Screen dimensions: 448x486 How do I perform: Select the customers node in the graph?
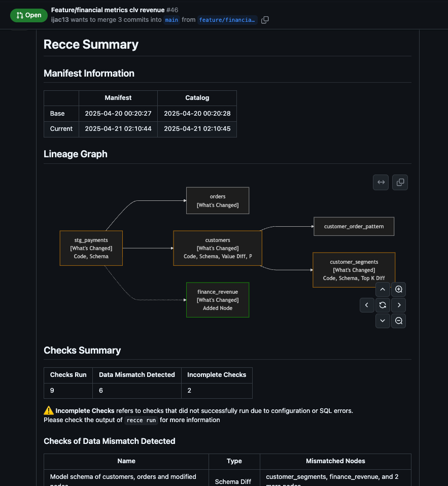tap(217, 248)
